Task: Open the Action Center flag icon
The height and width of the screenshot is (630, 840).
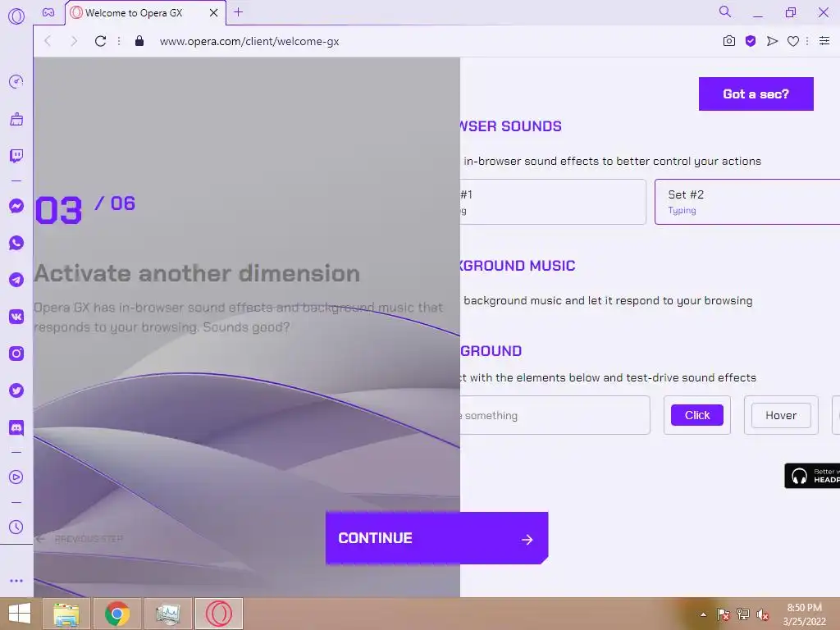Action: (x=723, y=614)
